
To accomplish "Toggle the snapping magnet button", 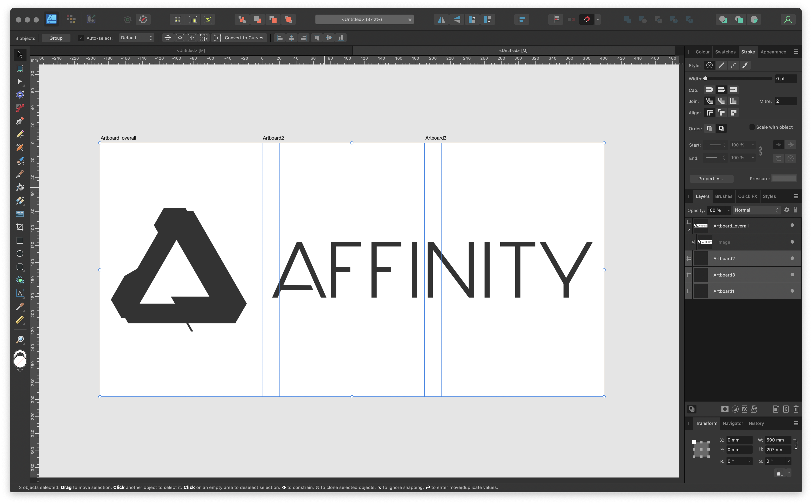I will click(587, 20).
